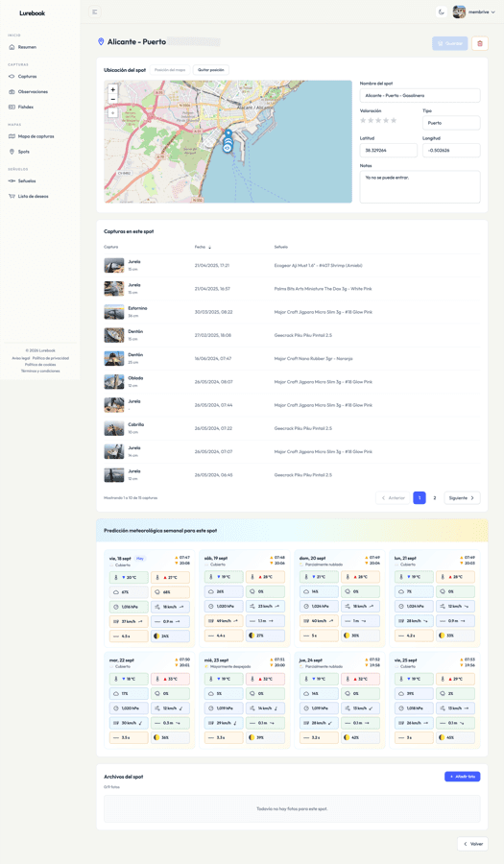The width and height of the screenshot is (504, 864).
Task: Toggle the sidebar collapse icon
Action: point(95,12)
